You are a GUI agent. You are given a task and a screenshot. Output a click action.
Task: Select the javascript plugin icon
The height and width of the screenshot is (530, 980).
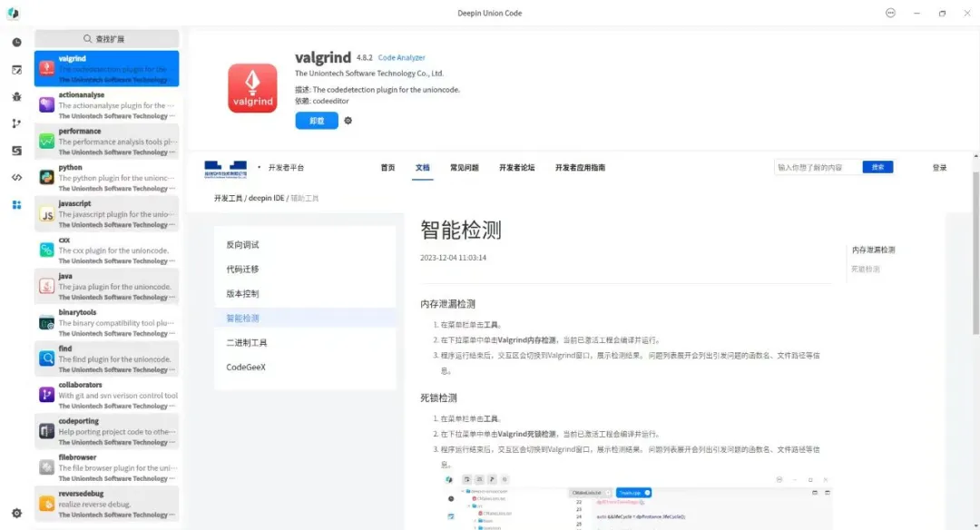(x=47, y=214)
